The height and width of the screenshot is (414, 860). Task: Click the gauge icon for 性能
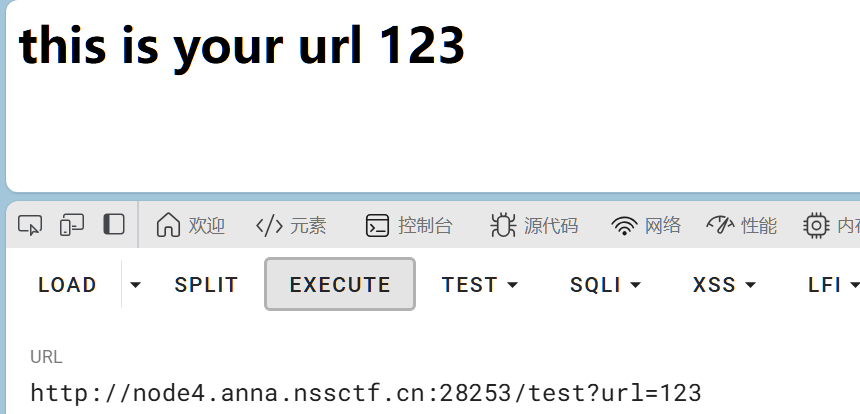[720, 225]
